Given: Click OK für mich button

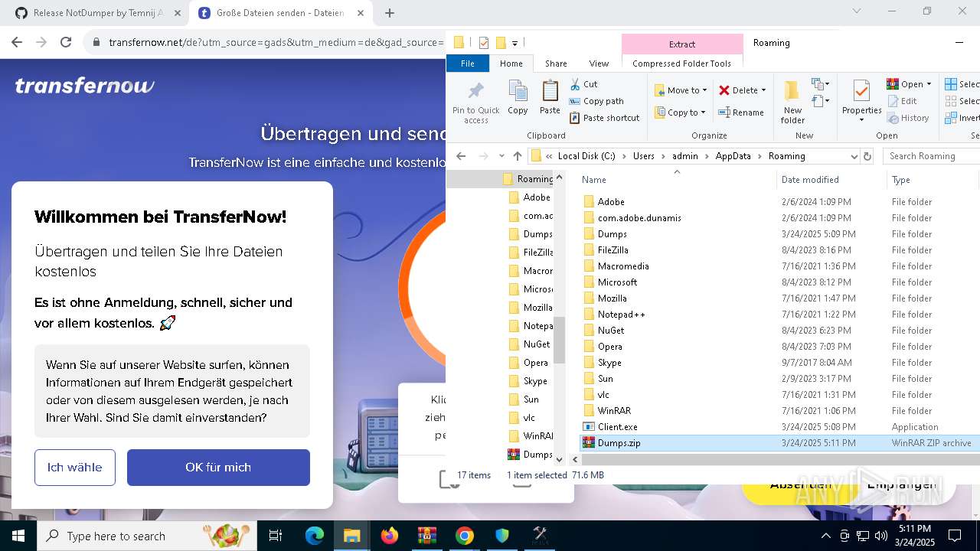Looking at the screenshot, I should (218, 467).
